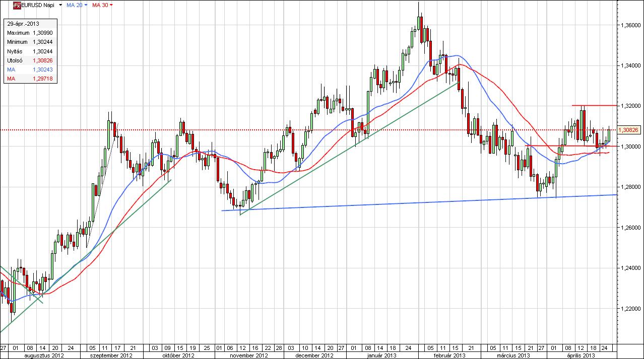Click the EURUSD Napi chart title
644x359 pixels.
[x=38, y=5]
